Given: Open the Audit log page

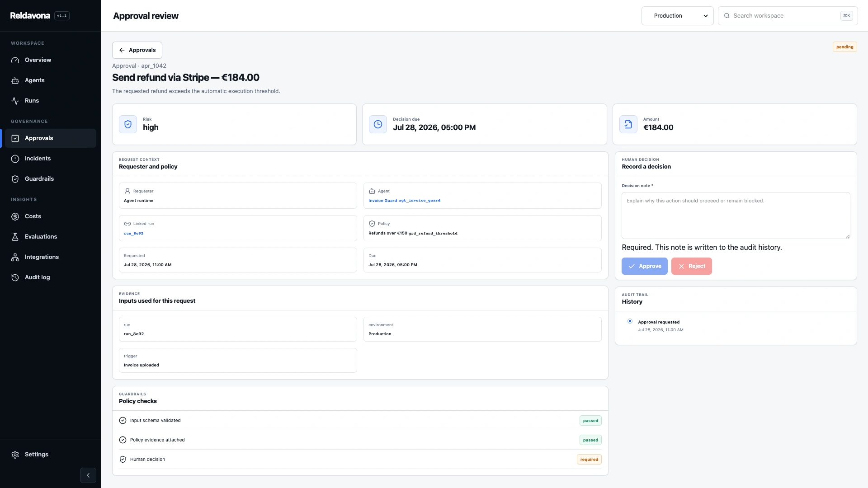Looking at the screenshot, I should point(51,277).
